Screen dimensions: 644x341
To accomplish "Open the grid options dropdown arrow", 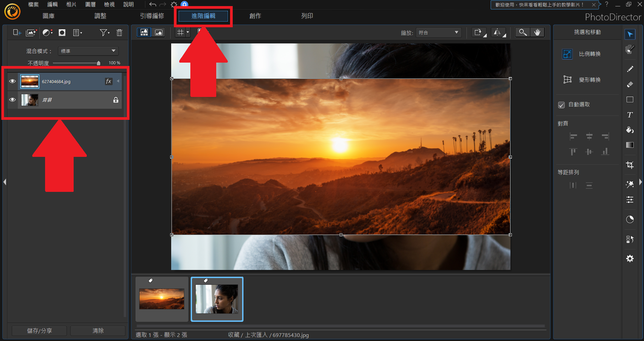I will click(x=188, y=33).
